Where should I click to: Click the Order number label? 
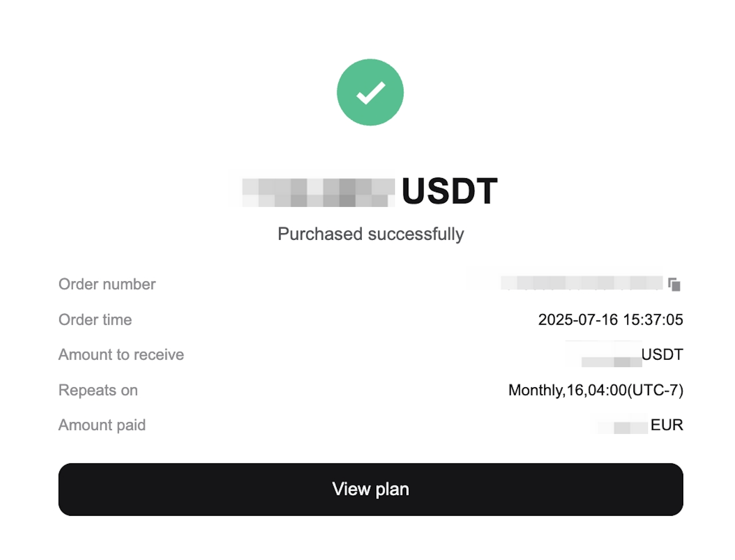[107, 284]
